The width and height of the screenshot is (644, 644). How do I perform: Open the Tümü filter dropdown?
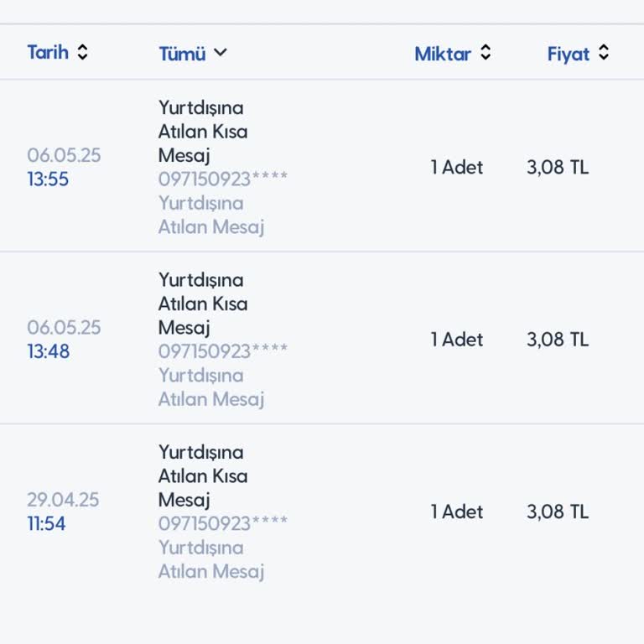point(182,54)
